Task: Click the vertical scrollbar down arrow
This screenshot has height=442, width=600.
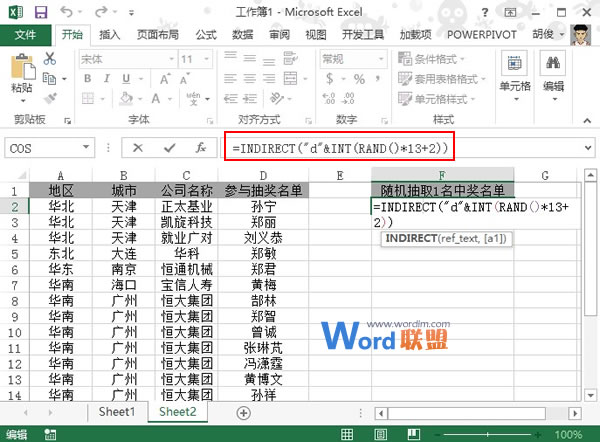Action: 590,395
